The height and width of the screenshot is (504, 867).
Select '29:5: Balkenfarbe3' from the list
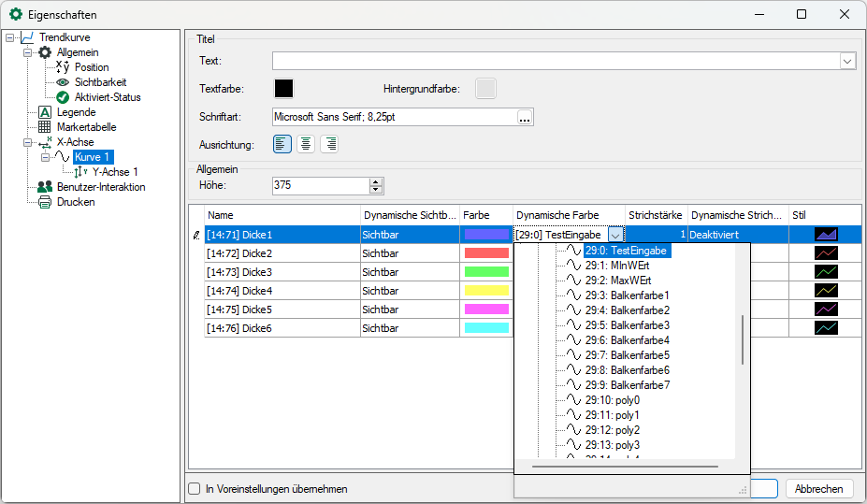click(x=627, y=325)
